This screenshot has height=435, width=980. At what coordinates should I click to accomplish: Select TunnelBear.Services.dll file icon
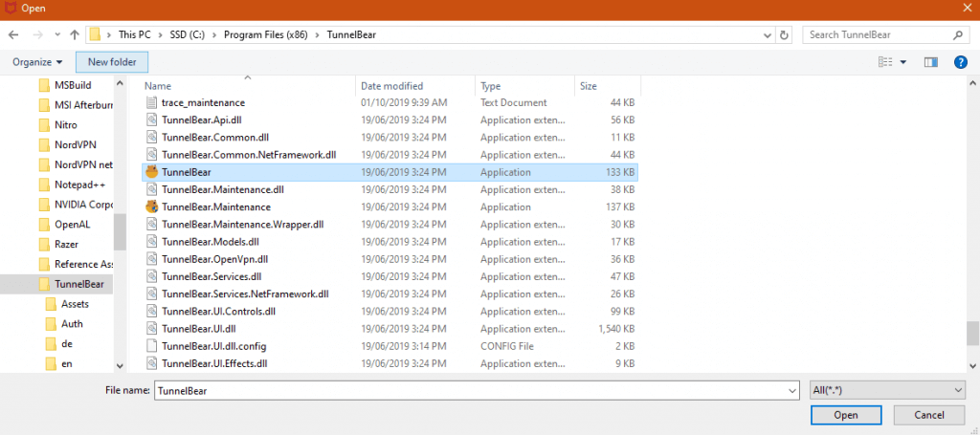click(x=151, y=276)
